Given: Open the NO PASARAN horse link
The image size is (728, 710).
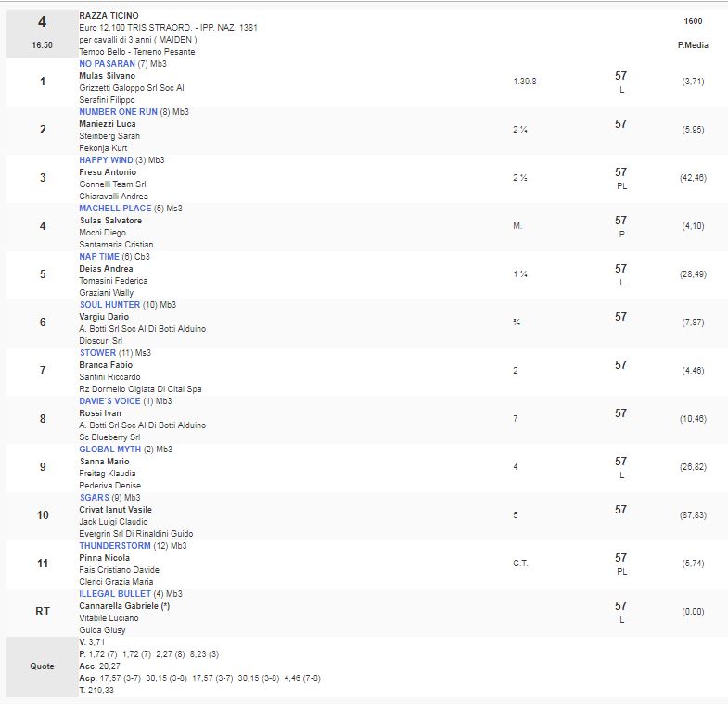Looking at the screenshot, I should [x=107, y=63].
